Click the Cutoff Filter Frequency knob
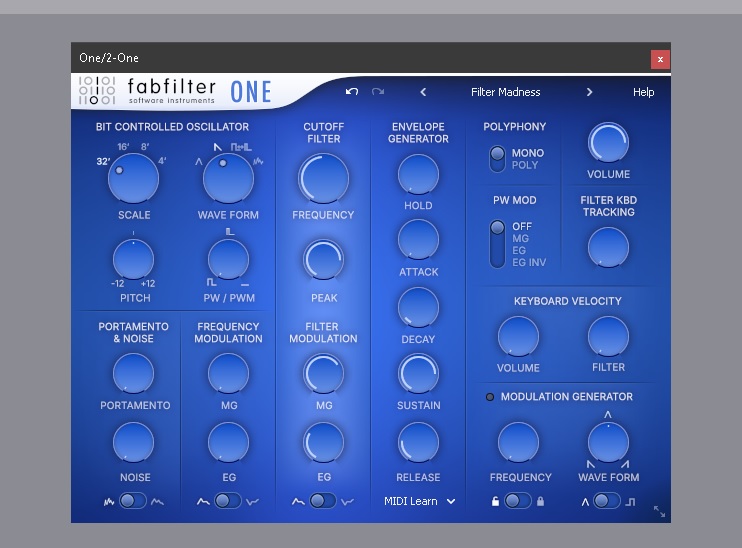The width and height of the screenshot is (742, 548). pyautogui.click(x=323, y=178)
